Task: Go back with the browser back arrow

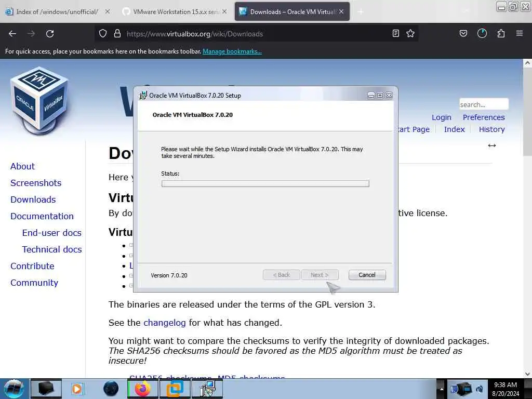Action: point(12,34)
